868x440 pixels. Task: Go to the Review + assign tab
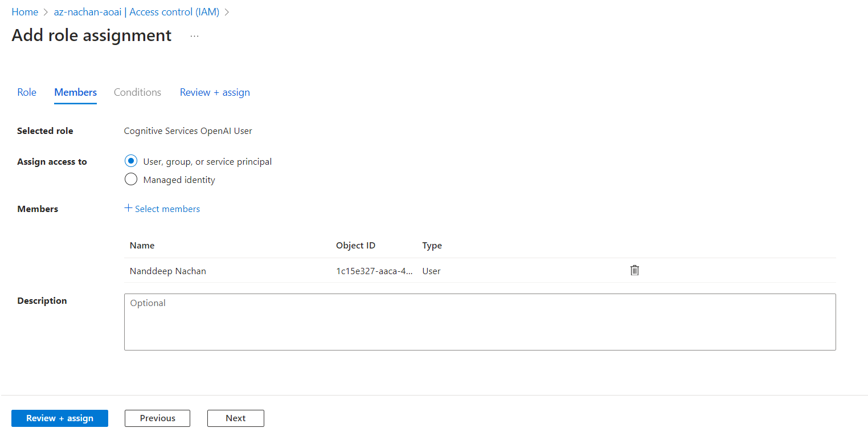tap(215, 92)
